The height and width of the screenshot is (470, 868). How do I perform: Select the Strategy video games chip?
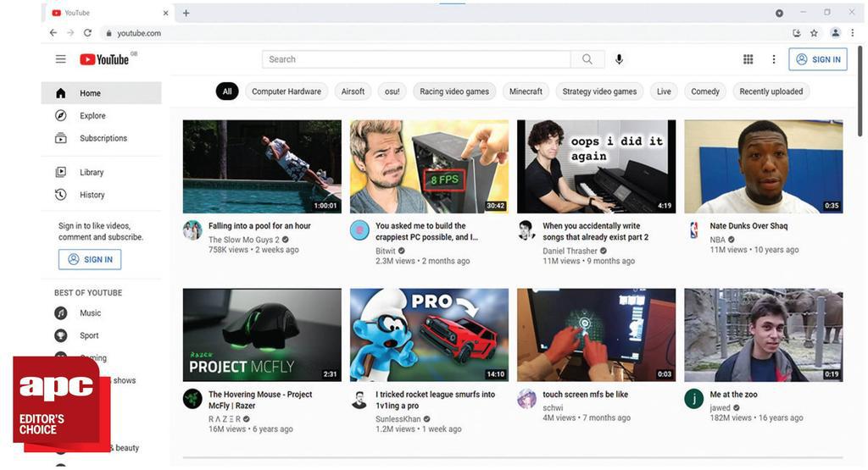599,91
